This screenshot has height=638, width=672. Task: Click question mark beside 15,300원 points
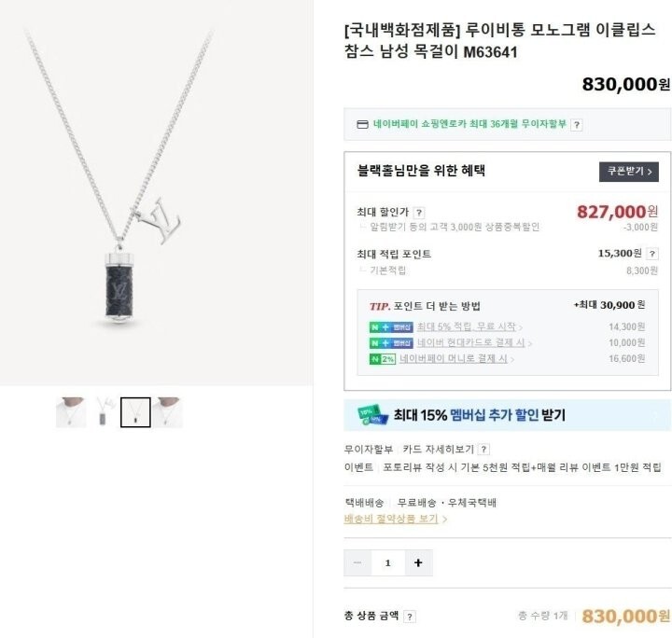point(651,254)
